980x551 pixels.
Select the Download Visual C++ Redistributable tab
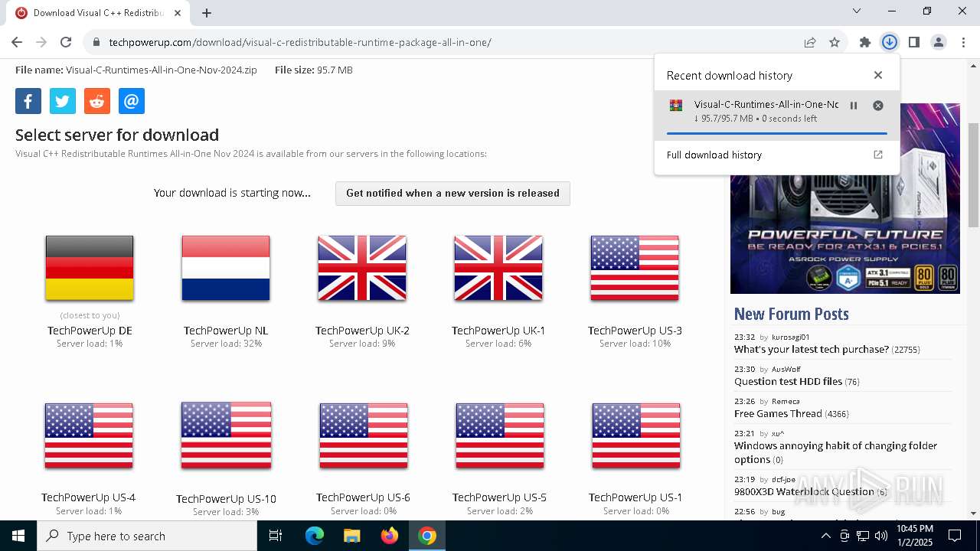(99, 13)
